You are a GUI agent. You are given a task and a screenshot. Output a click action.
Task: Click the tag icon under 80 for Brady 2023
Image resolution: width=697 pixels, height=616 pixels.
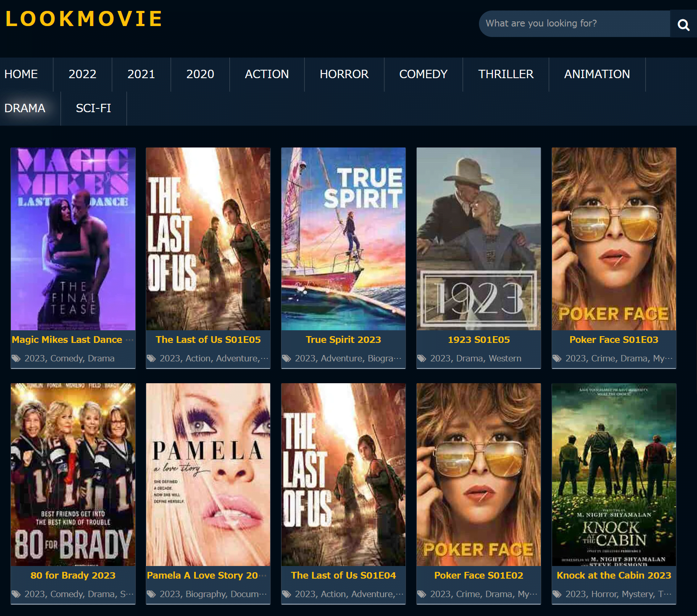coord(16,594)
